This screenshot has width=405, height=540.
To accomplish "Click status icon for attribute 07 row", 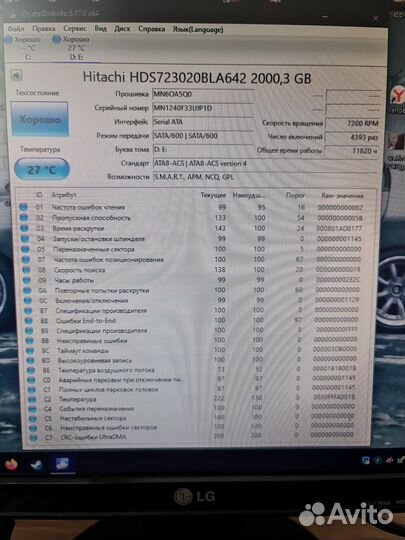I will 26,259.
